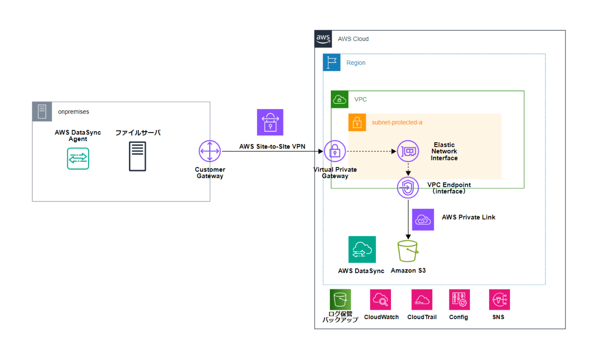590x364 pixels.
Task: Select the 'AWS DataSync Agent' label
Action: pos(78,136)
